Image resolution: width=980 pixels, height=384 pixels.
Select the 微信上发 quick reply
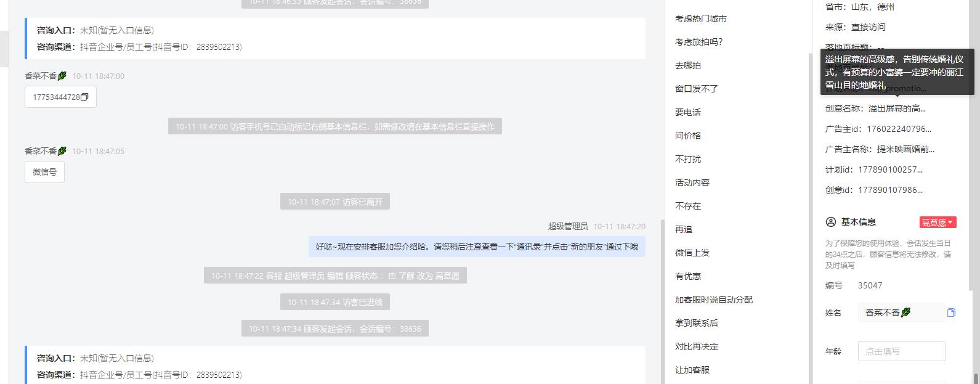pos(692,253)
